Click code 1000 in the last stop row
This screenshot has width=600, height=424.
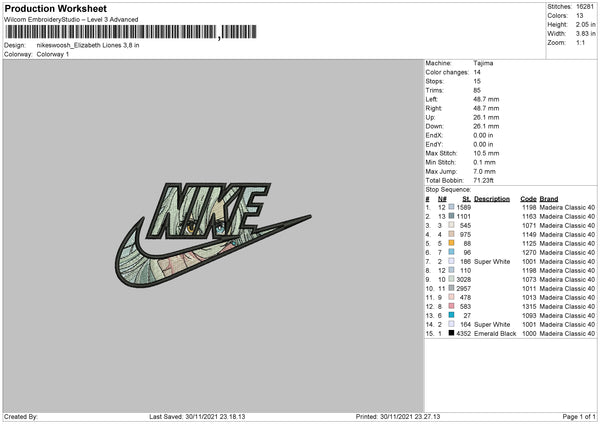click(529, 334)
